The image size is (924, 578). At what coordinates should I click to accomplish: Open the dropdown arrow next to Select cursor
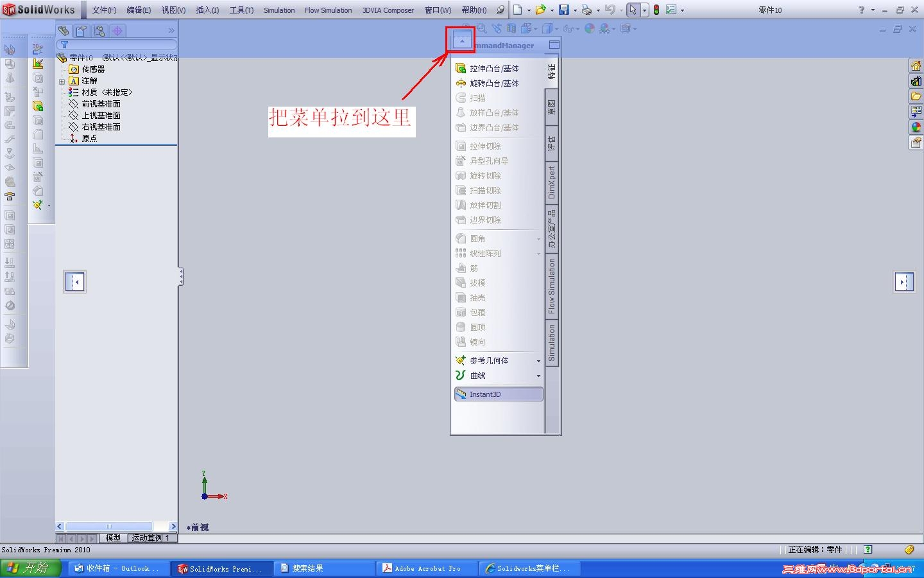click(644, 10)
